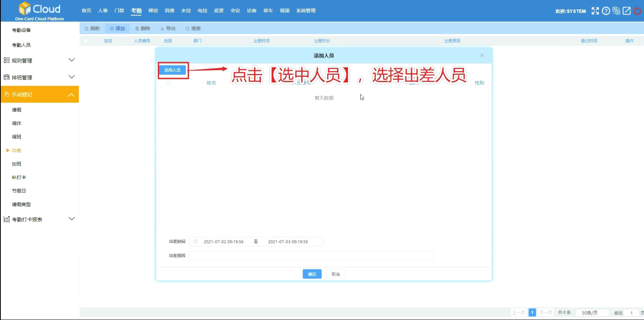Close the 添加人员 dialog with X

[482, 56]
